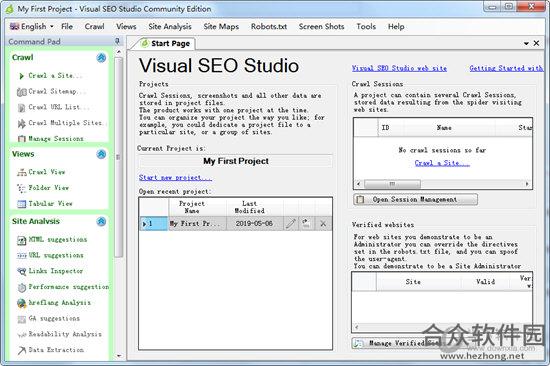The height and width of the screenshot is (366, 550).
Task: Open the tab list dropdown arrow
Action: 526,44
